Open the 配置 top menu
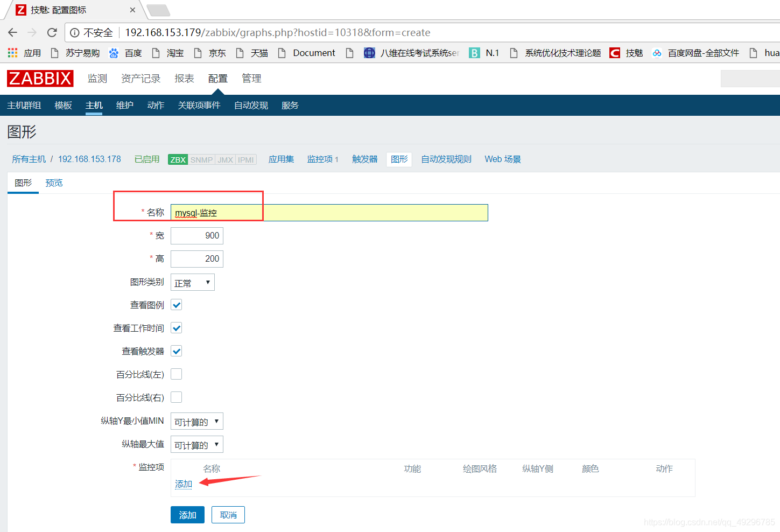 tap(218, 79)
